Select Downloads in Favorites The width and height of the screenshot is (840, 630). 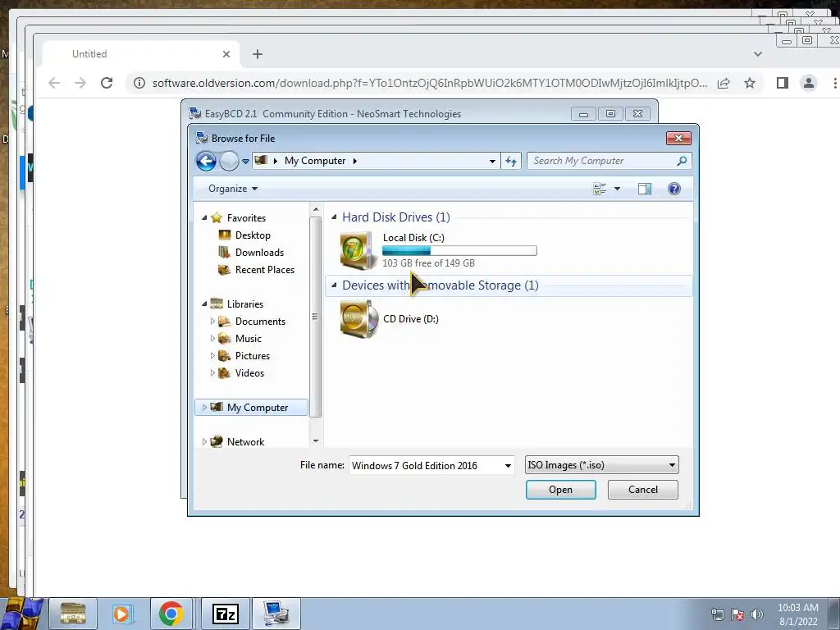[x=259, y=253]
